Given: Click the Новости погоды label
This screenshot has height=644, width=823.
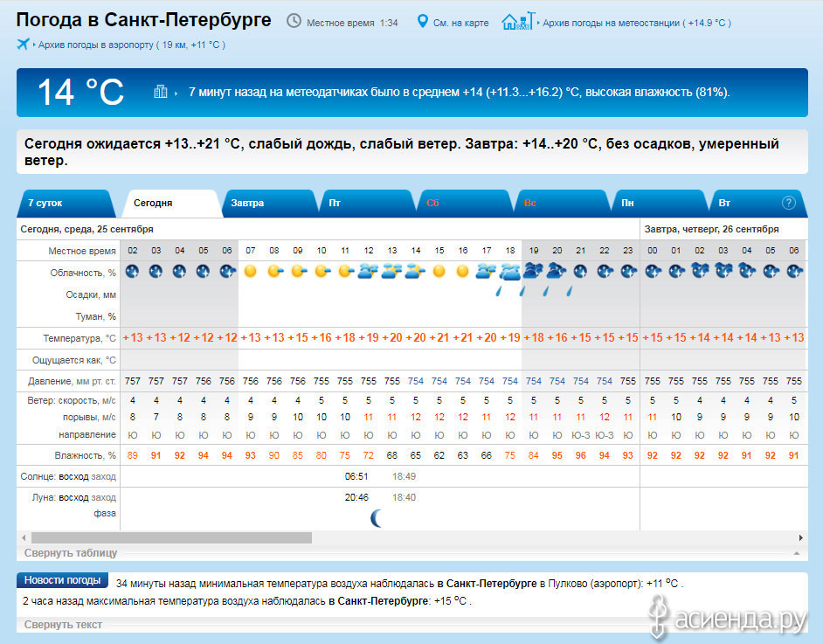Looking at the screenshot, I should click(62, 580).
